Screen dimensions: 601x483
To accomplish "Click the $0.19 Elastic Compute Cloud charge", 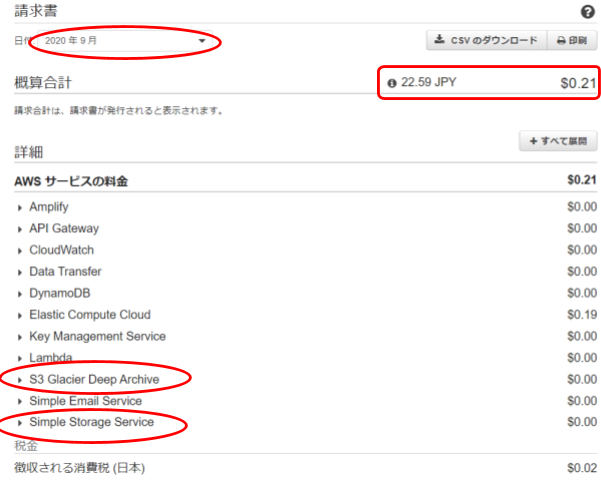I will pyautogui.click(x=582, y=315).
